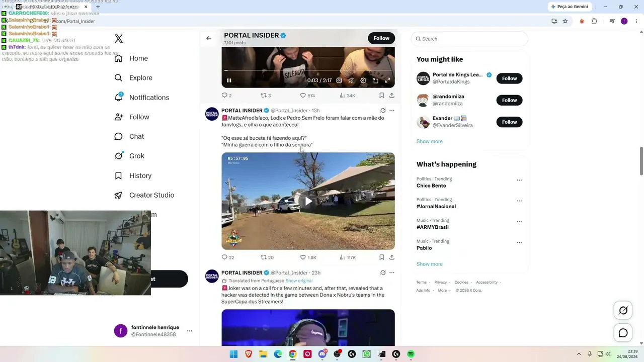This screenshot has width=644, height=362.
Task: Pause the playing video
Action: coord(229,80)
